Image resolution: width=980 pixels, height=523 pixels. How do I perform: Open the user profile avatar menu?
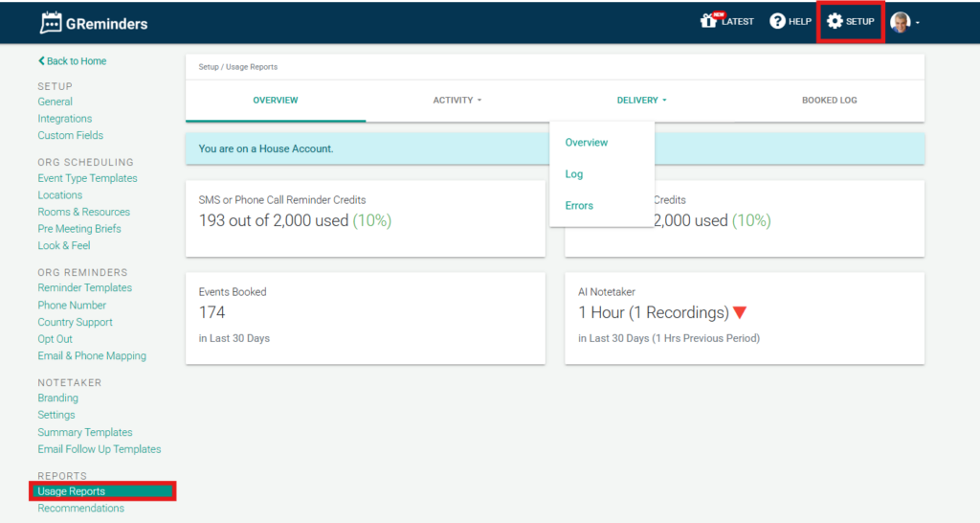(901, 22)
